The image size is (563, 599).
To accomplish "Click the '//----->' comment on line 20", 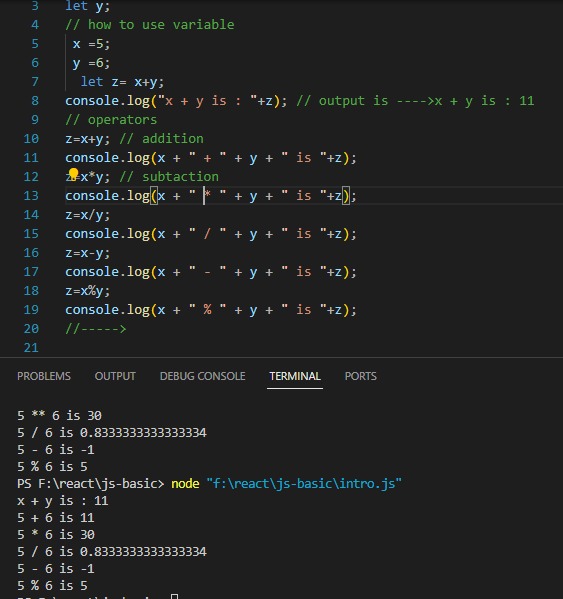I will point(96,329).
